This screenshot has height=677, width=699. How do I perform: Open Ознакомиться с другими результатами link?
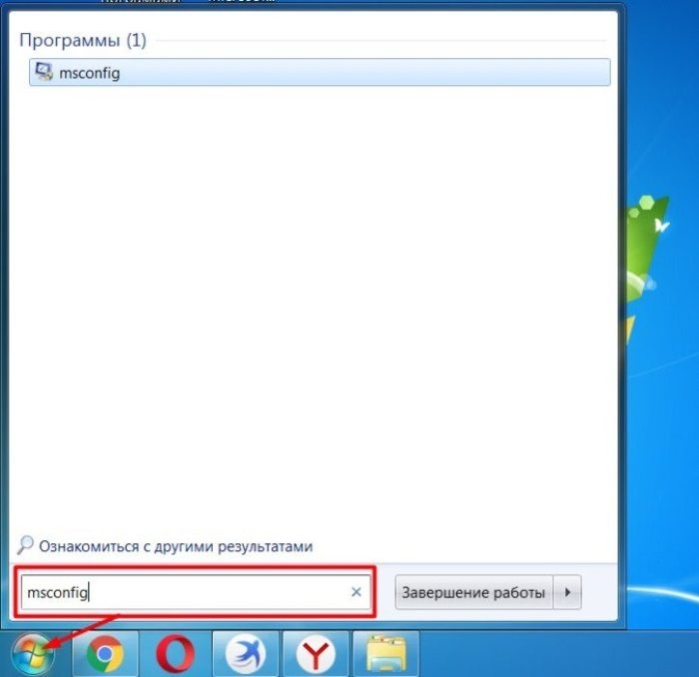tap(176, 546)
